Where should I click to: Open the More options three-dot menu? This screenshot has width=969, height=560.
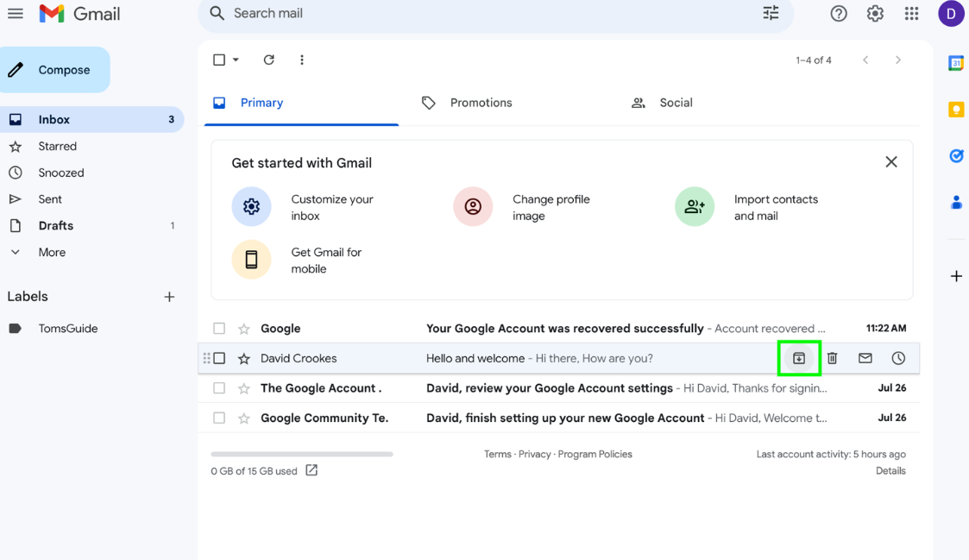[302, 60]
